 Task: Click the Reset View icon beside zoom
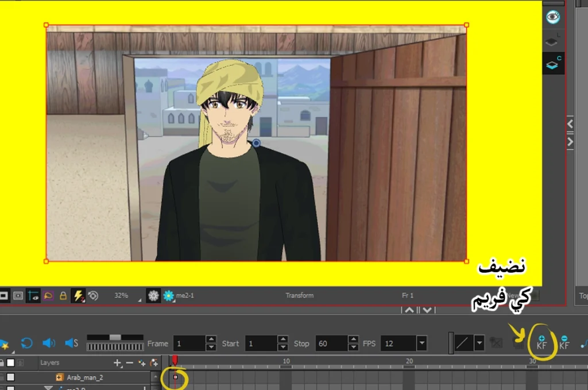(x=93, y=296)
